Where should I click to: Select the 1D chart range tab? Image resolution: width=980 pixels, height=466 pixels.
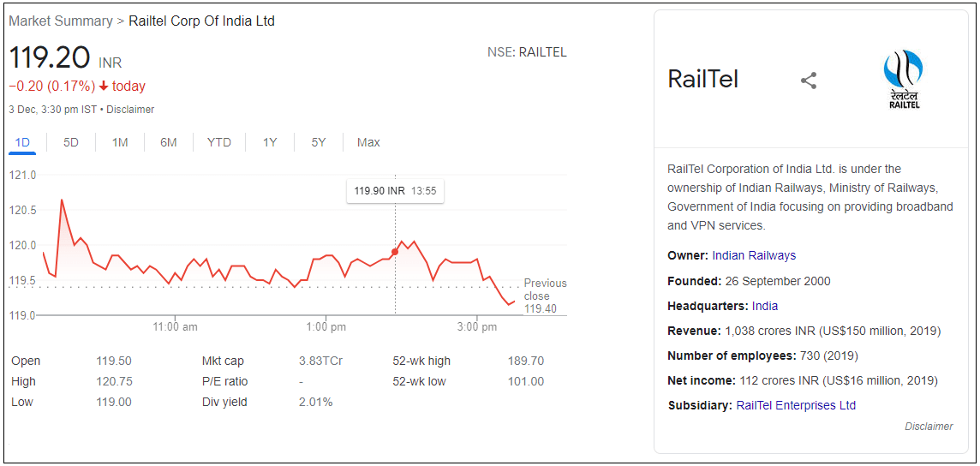coord(22,142)
